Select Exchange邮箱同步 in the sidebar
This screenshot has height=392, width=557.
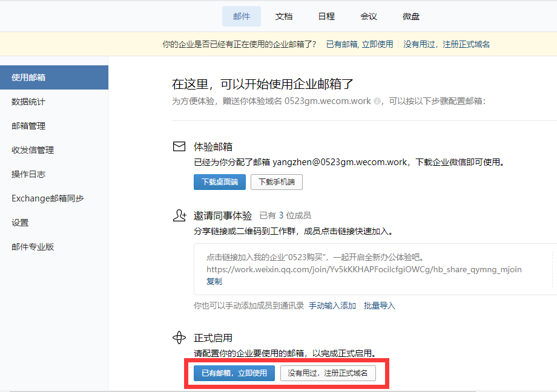(48, 198)
